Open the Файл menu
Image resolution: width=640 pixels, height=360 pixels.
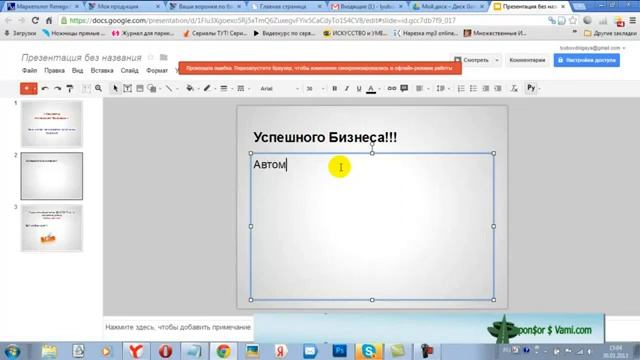[x=29, y=71]
